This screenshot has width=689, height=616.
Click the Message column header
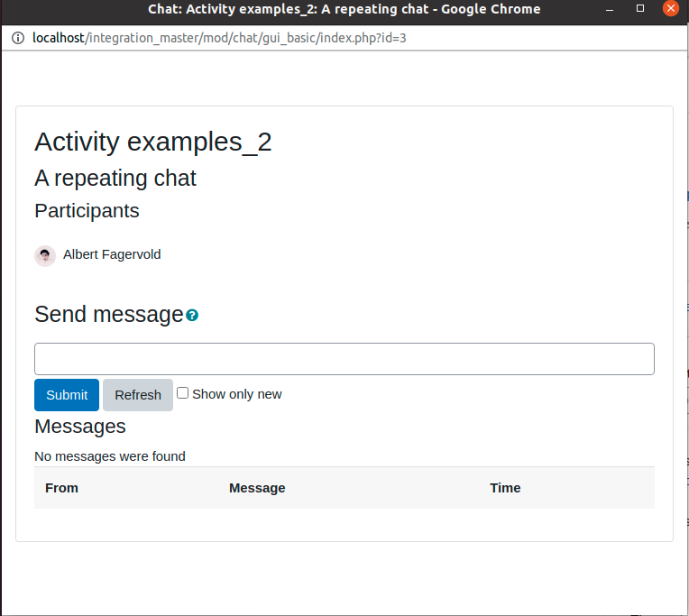point(257,488)
